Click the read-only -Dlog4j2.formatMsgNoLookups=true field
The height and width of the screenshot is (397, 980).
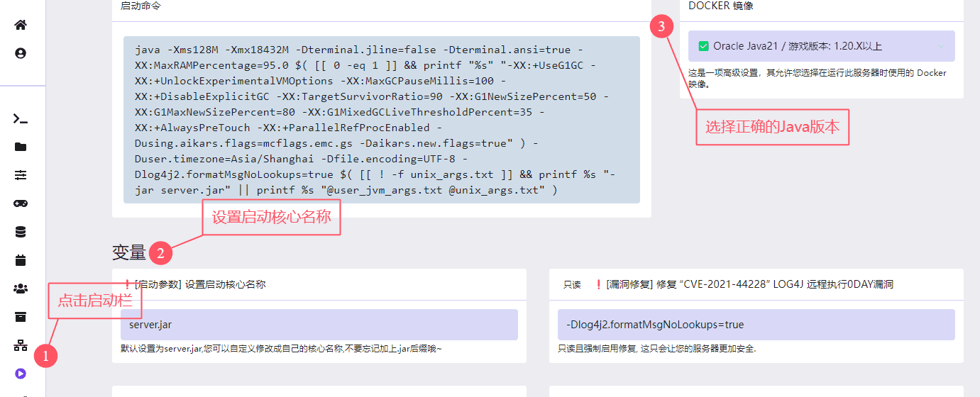point(756,325)
